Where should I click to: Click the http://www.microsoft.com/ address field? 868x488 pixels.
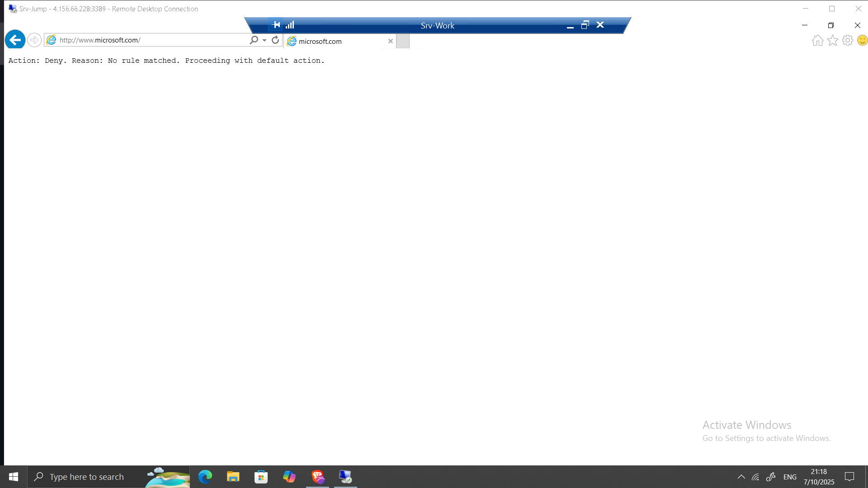tap(149, 40)
